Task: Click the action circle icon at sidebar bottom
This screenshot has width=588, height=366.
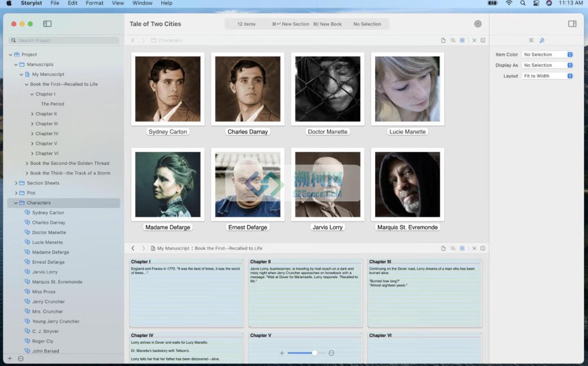Action: pos(21,359)
